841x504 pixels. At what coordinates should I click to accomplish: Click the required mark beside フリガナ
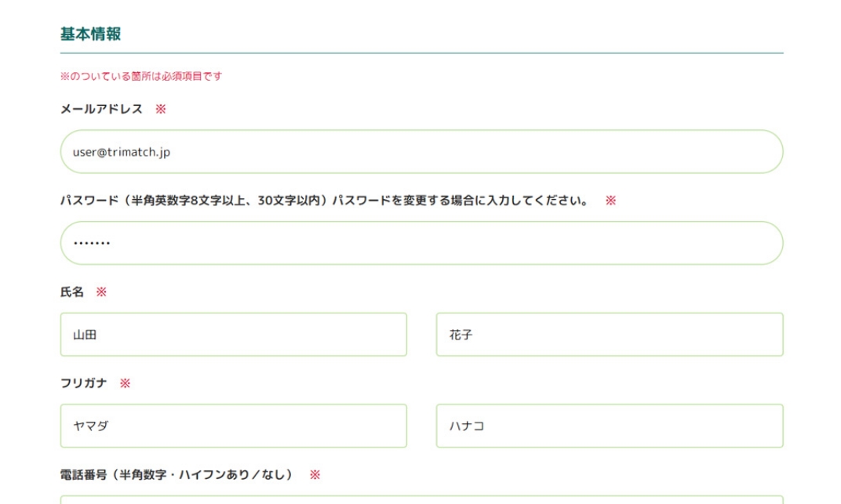pos(125,383)
